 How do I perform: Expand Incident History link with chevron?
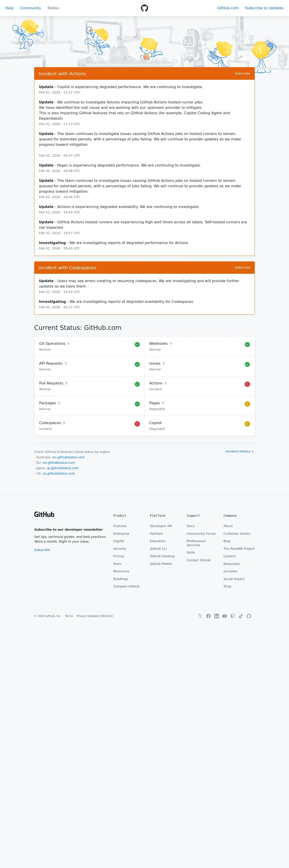(x=239, y=452)
